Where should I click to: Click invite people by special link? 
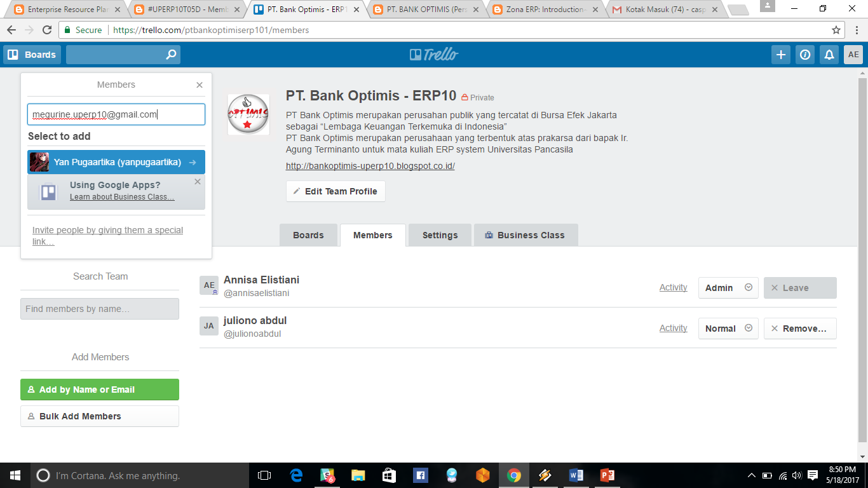tap(107, 236)
